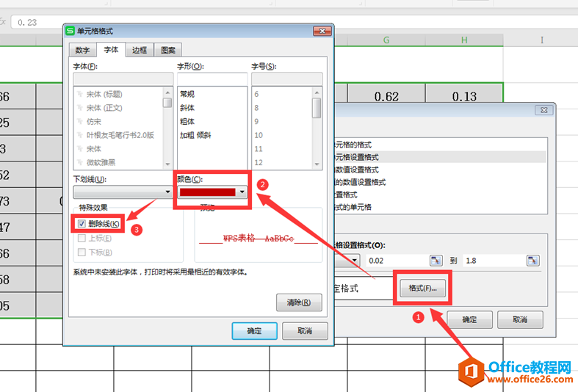This screenshot has width=578, height=392.
Task: Open the 边框 tab
Action: pos(140,50)
